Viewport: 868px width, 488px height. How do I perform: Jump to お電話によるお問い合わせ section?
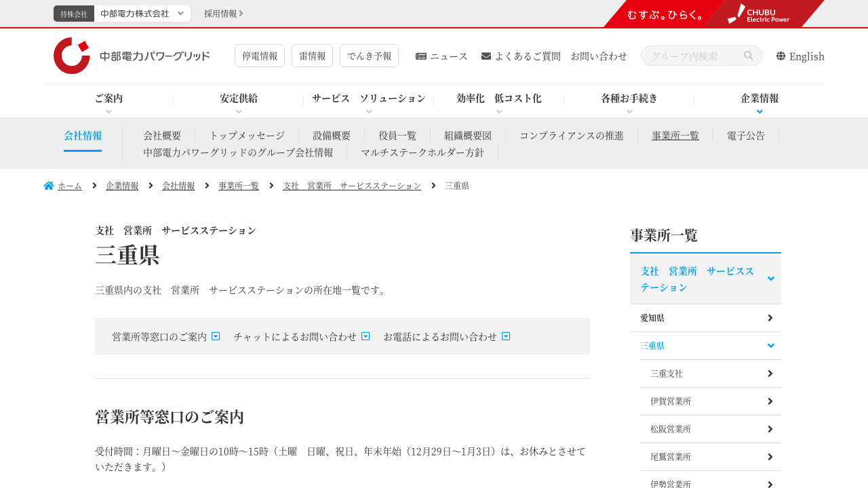(x=446, y=336)
